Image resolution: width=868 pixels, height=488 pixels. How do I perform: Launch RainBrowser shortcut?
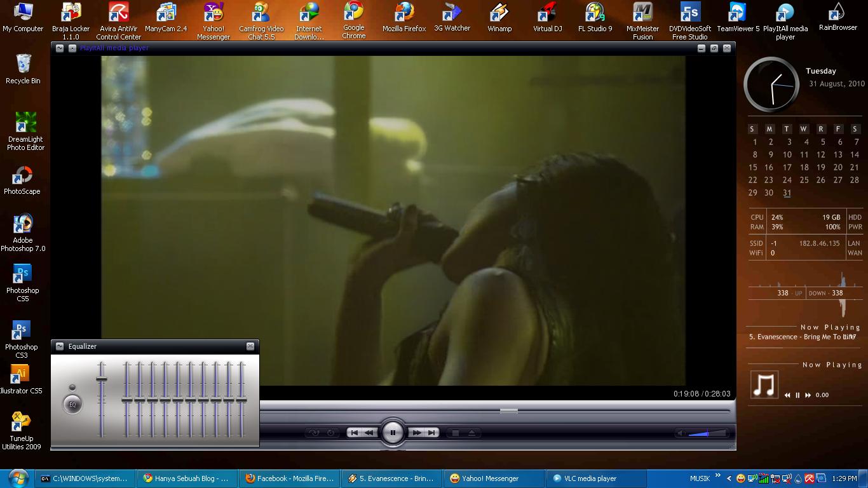coord(838,17)
